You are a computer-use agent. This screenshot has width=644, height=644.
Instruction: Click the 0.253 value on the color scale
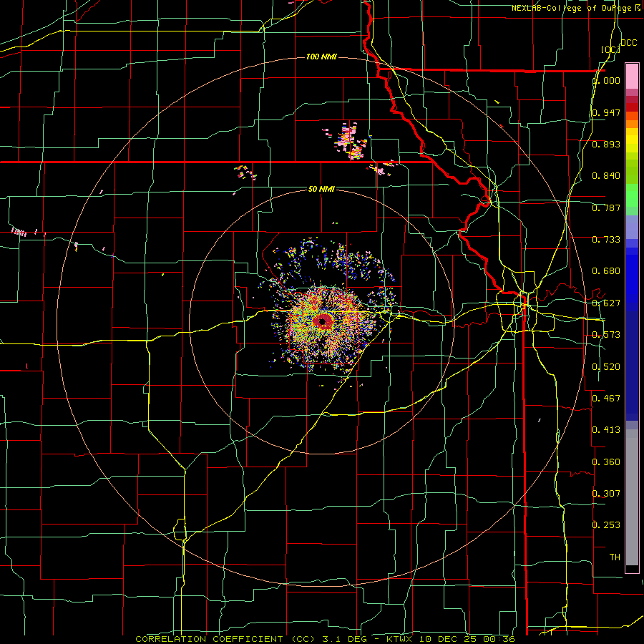pyautogui.click(x=606, y=525)
